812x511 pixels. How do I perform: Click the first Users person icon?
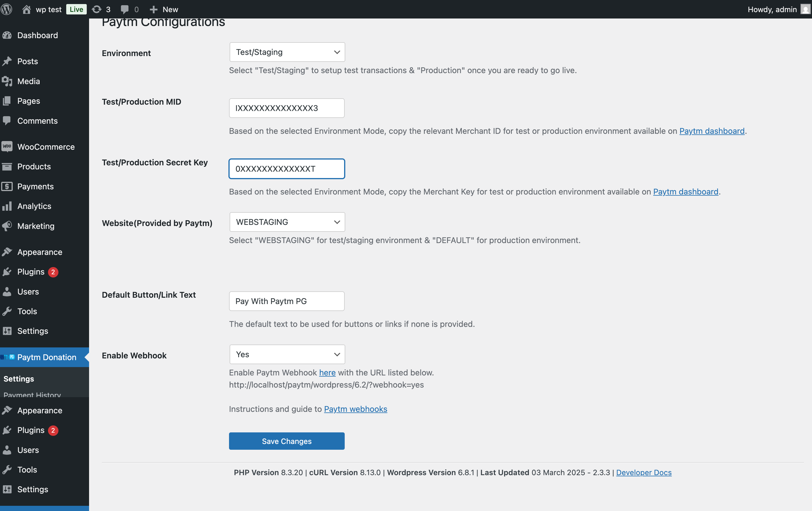tap(7, 291)
